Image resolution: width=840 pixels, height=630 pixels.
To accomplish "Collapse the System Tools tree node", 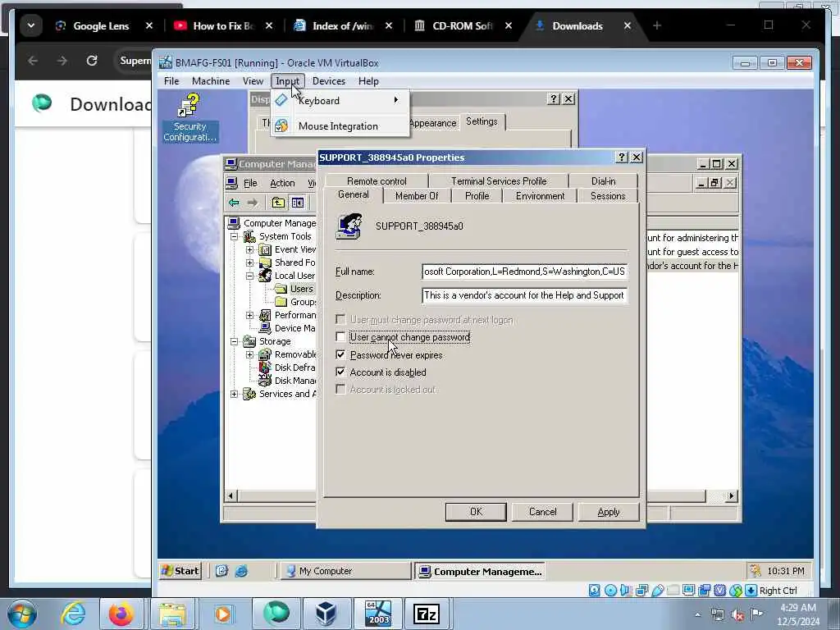I will pyautogui.click(x=234, y=236).
